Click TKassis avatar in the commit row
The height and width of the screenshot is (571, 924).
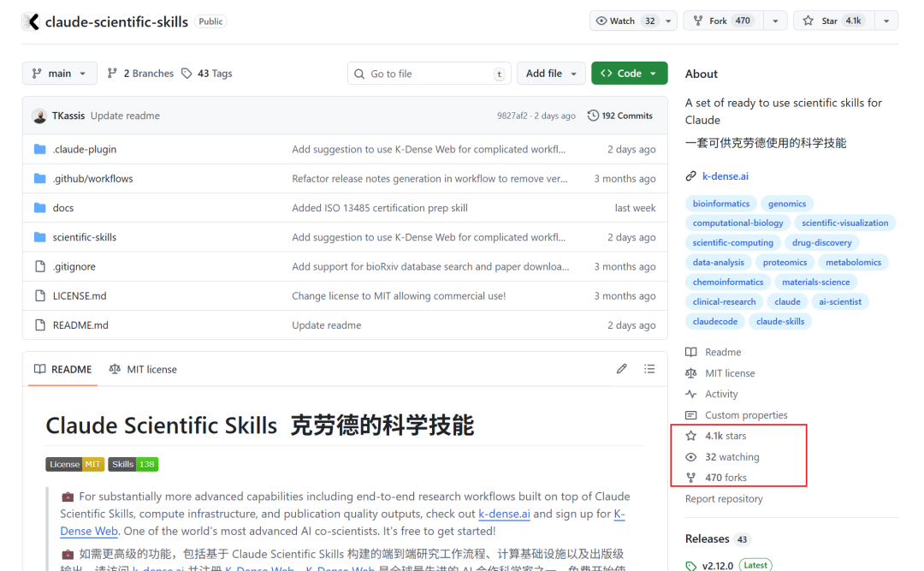39,116
